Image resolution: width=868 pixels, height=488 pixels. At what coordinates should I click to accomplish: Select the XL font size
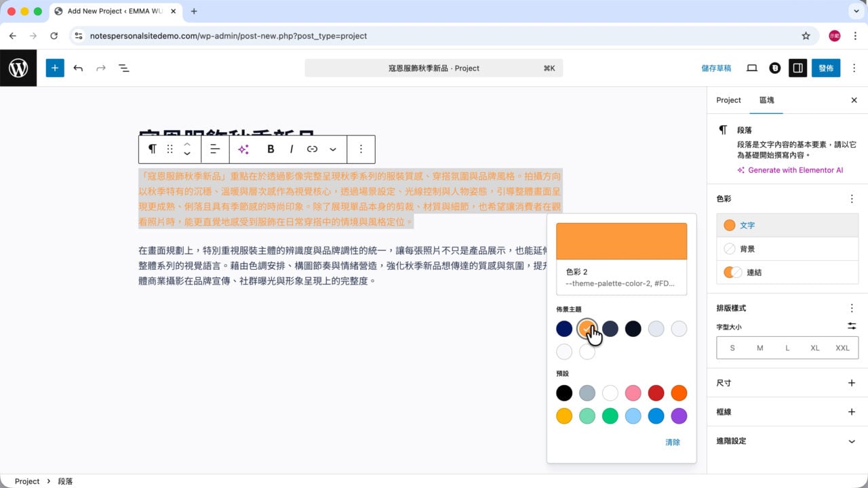(x=815, y=348)
